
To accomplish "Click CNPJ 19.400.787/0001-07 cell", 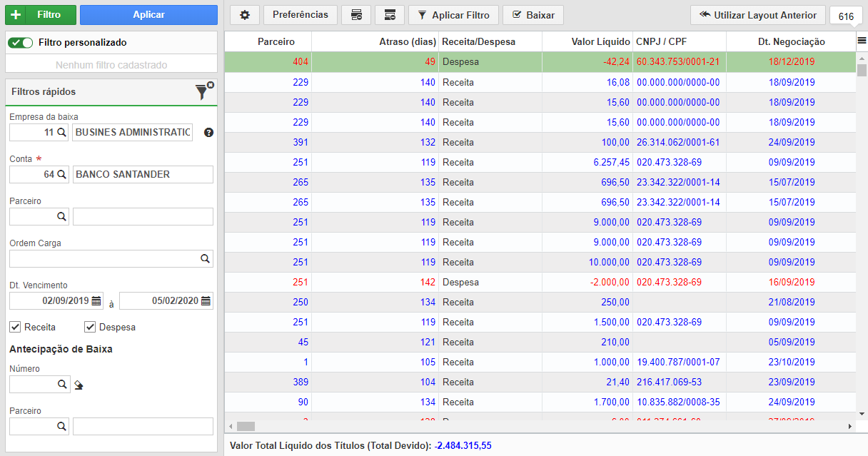I will [x=678, y=362].
